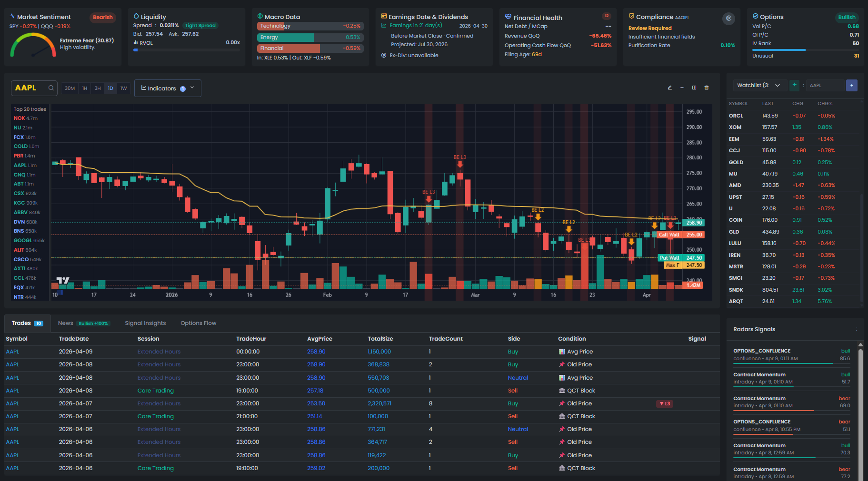Click the RVOL bar-chart icon in Liquidity panel
Image resolution: width=868 pixels, height=481 pixels.
point(135,42)
